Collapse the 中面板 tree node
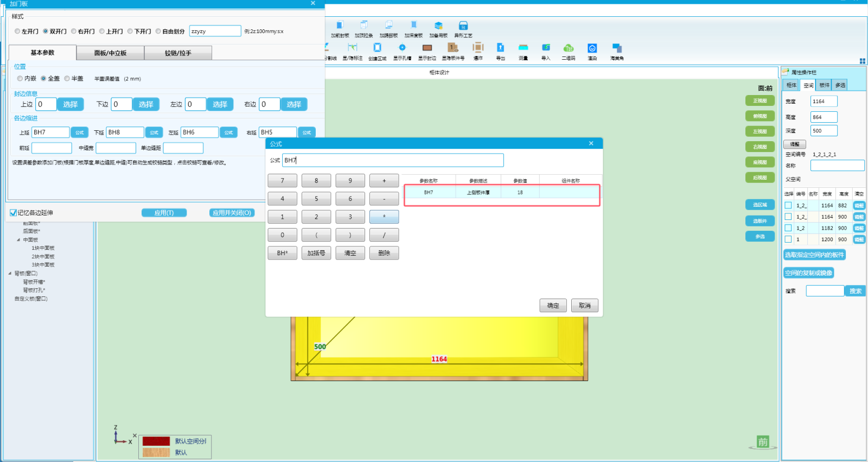 tap(18, 240)
